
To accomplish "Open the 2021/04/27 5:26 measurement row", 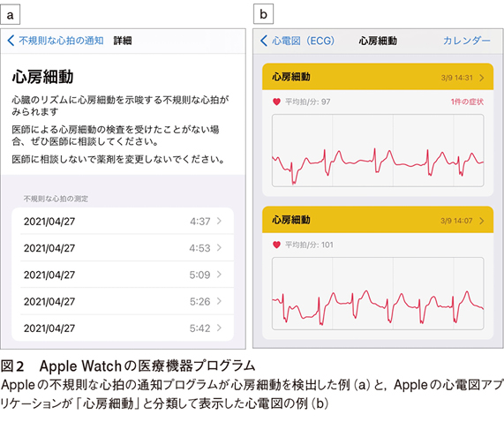I will pos(123,301).
